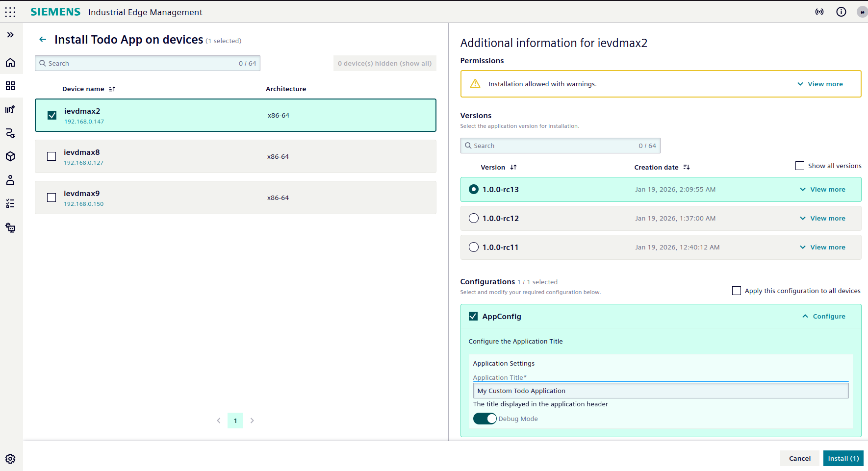Open the user management icon
Screen dimensions: 868x471
click(x=10, y=180)
